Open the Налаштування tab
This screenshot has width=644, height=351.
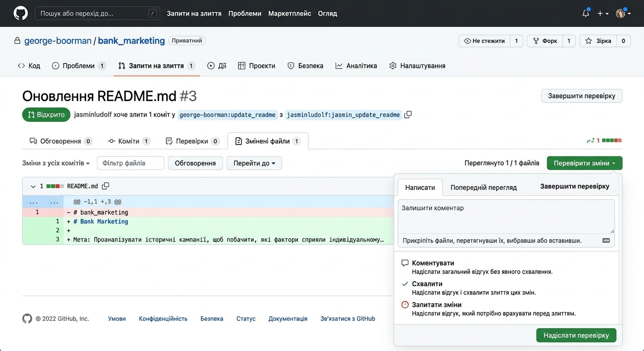tap(417, 66)
